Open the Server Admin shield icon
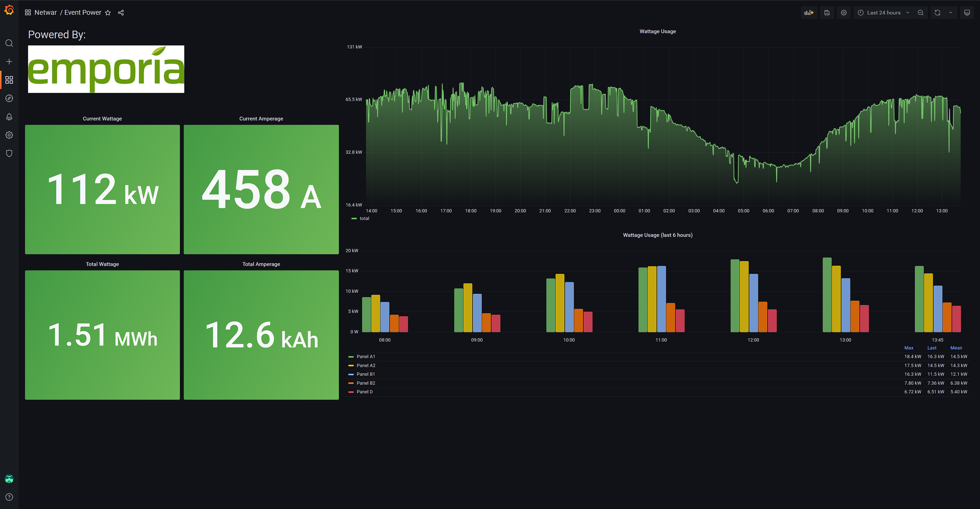This screenshot has height=509, width=980. (x=9, y=153)
